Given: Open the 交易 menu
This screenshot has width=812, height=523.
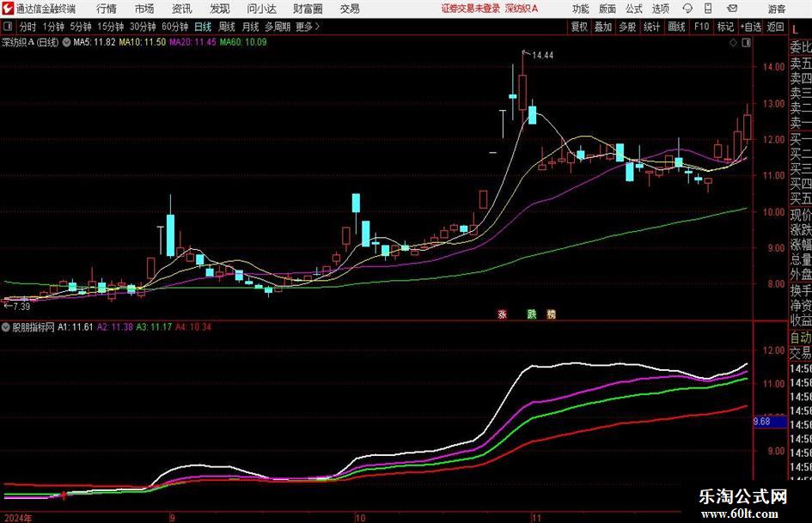Looking at the screenshot, I should pyautogui.click(x=350, y=9).
